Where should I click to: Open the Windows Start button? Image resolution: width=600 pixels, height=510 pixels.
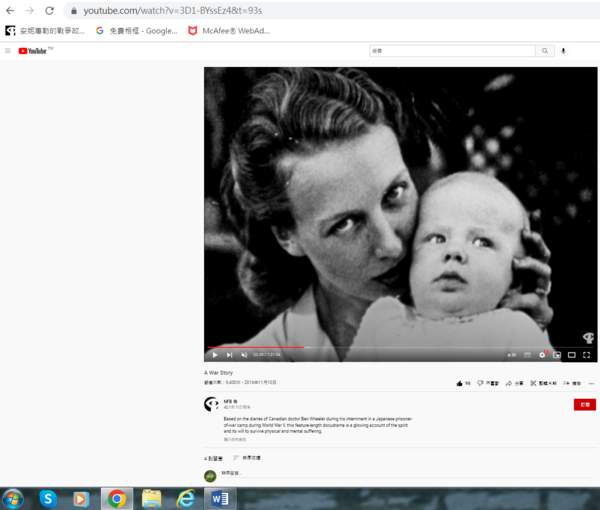coord(13,499)
